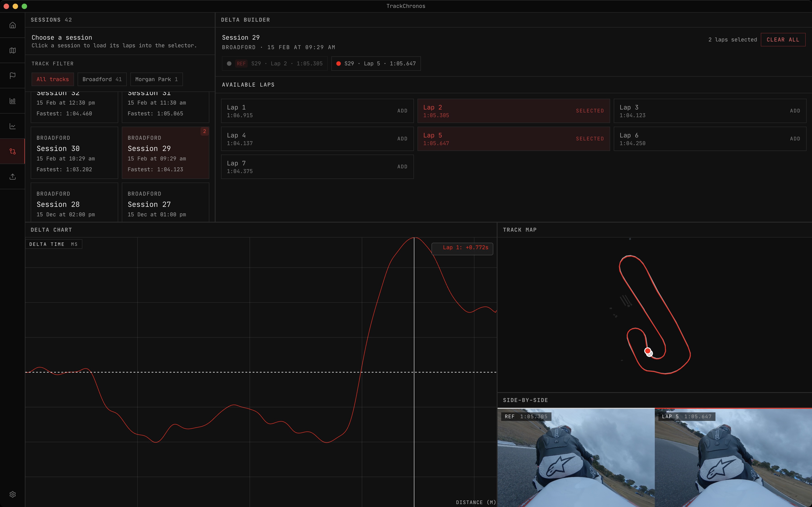The width and height of the screenshot is (812, 507).
Task: Click the red color dot for Lap 5
Action: [339, 63]
